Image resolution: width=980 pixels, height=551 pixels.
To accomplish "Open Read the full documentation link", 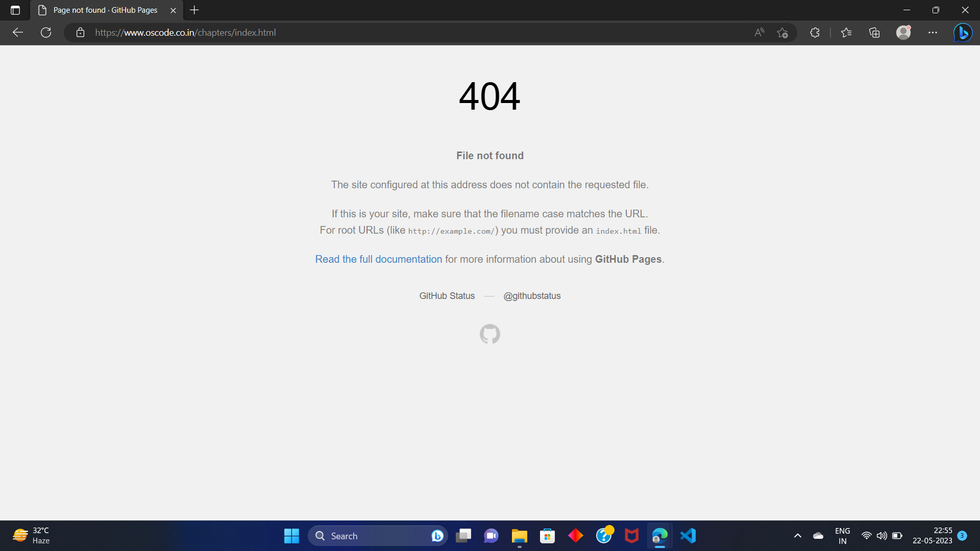I will pyautogui.click(x=378, y=259).
